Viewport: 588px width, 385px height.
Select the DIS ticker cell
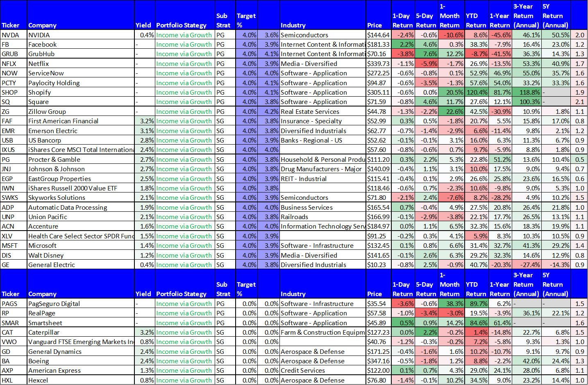click(x=14, y=255)
